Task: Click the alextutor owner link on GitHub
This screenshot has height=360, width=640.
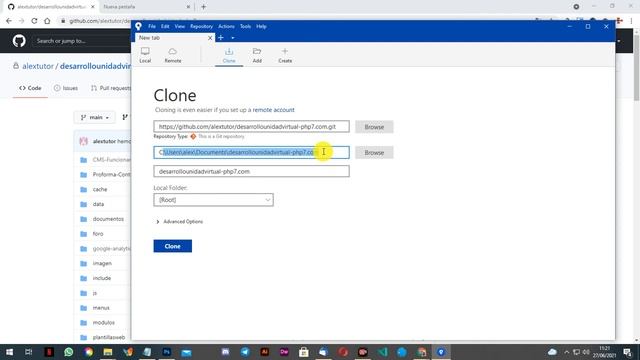Action: click(x=38, y=66)
